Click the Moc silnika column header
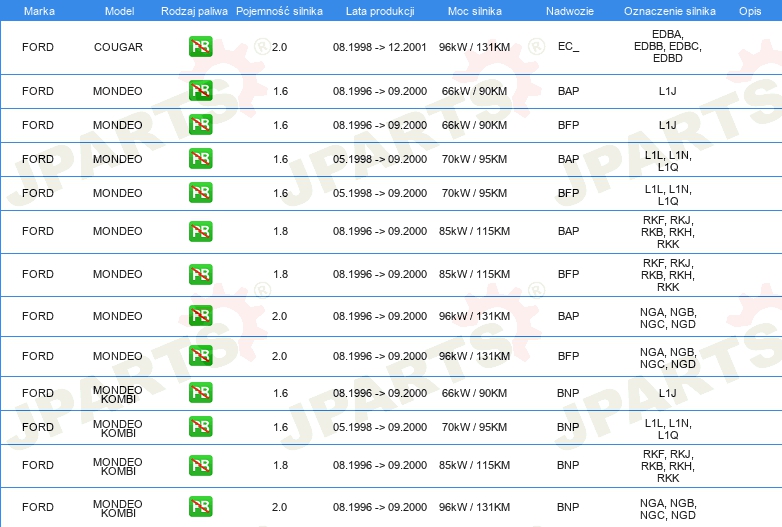 coord(474,9)
